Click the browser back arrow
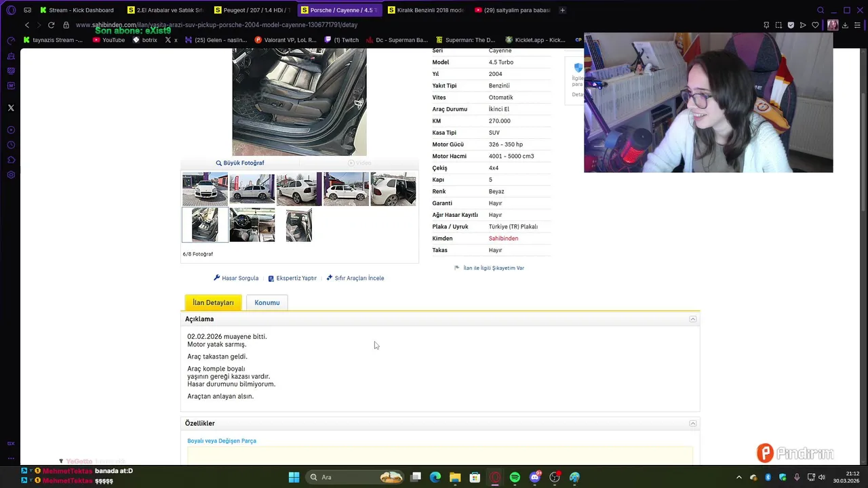868x488 pixels. click(27, 25)
